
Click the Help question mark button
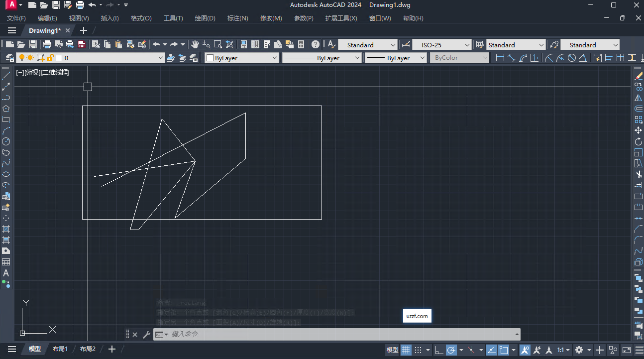tap(315, 44)
